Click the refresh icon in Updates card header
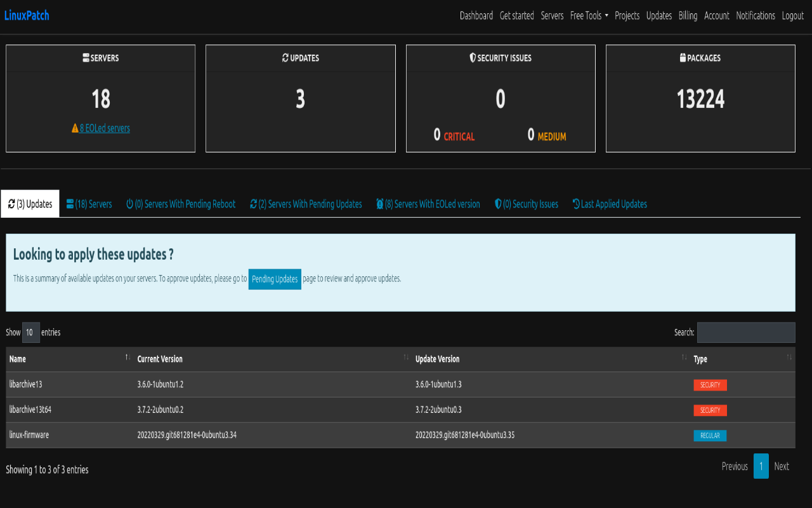 [285, 58]
